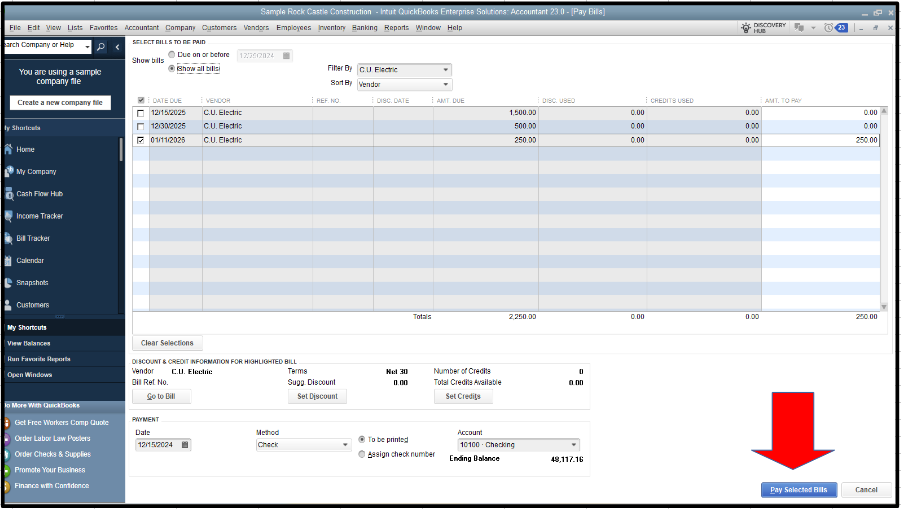Open the Home shortcut icon
Image resolution: width=901 pixels, height=509 pixels.
[x=8, y=149]
